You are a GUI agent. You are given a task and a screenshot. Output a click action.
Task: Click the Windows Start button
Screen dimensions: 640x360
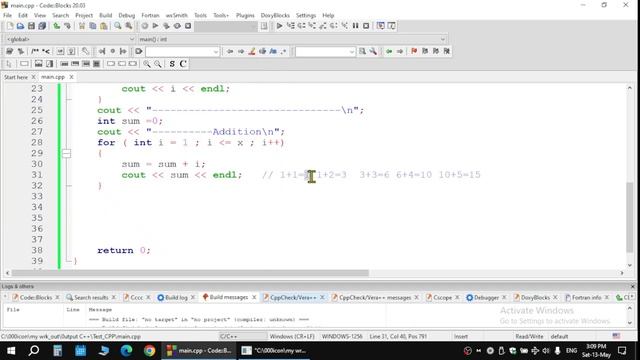point(11,351)
